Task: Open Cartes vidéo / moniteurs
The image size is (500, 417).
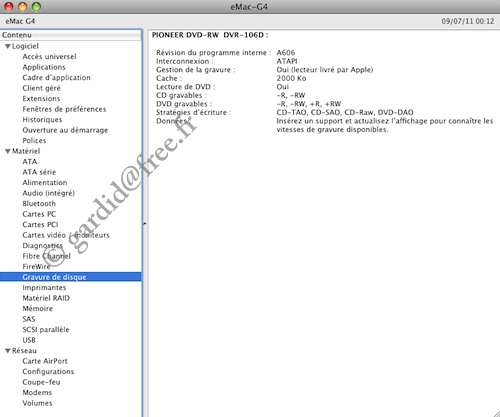Action: [66, 235]
